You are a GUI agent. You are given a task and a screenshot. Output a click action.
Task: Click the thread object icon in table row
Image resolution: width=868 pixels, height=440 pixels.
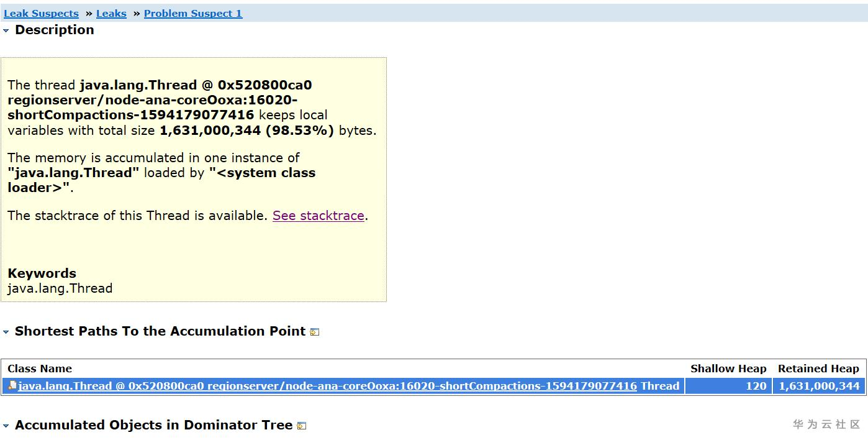click(12, 386)
